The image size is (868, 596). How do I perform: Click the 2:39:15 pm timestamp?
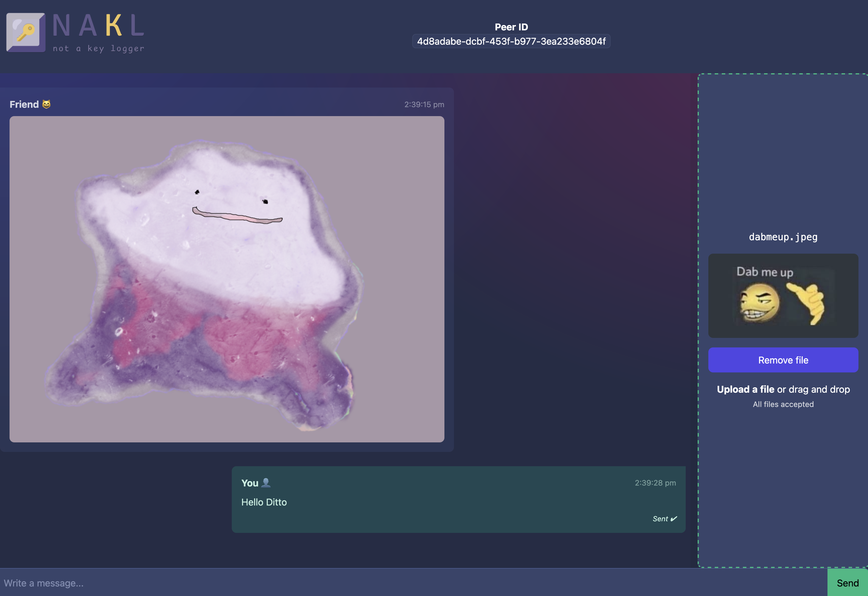(424, 104)
